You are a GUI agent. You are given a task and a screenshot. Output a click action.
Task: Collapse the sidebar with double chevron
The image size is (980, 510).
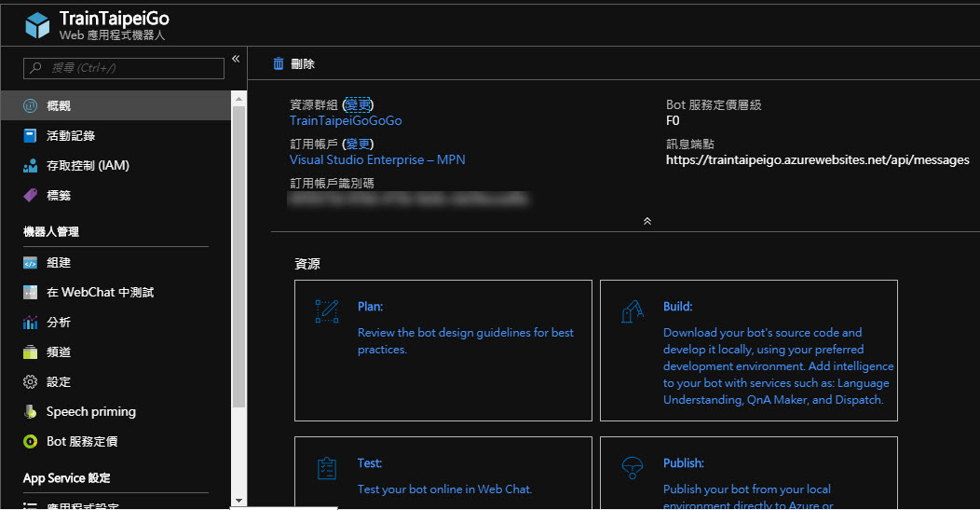click(x=236, y=59)
